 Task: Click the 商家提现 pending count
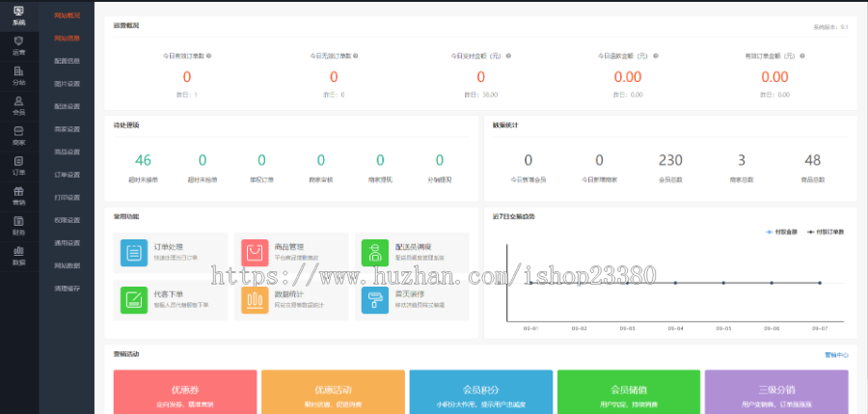tap(380, 161)
